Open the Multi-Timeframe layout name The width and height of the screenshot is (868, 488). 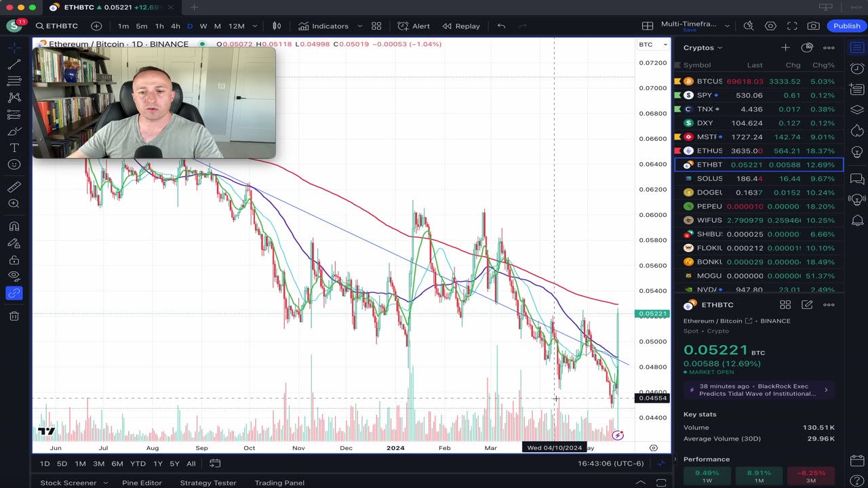click(x=689, y=26)
